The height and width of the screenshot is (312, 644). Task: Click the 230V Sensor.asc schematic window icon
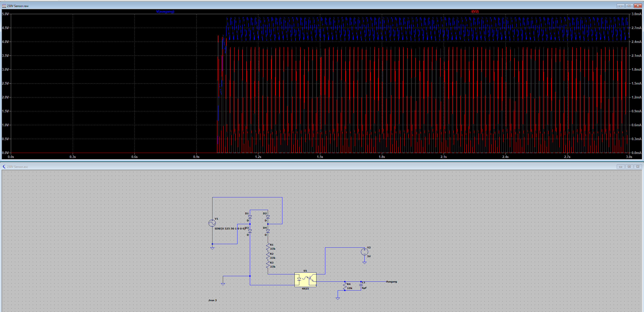coord(4,167)
